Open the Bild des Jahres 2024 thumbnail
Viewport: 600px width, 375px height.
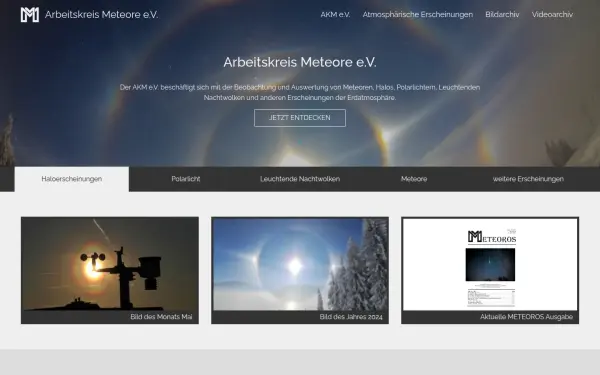[300, 264]
